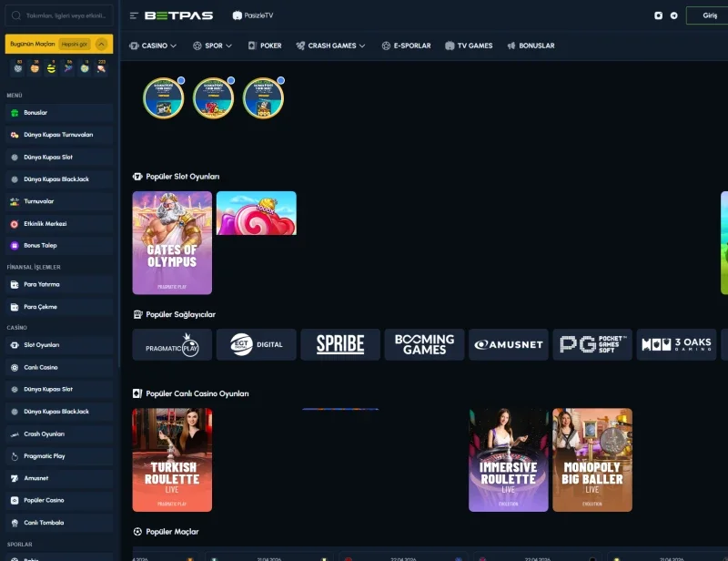This screenshot has height=561, width=728.
Task: Go to the POKER tab
Action: pyautogui.click(x=265, y=46)
